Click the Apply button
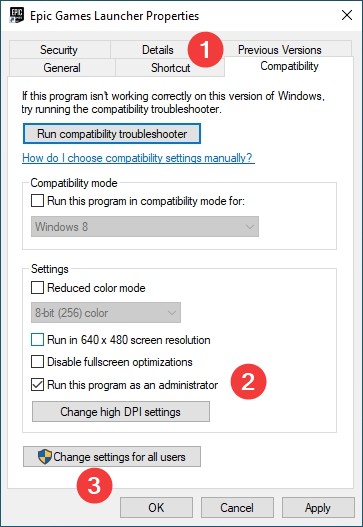This screenshot has width=363, height=527. (318, 508)
